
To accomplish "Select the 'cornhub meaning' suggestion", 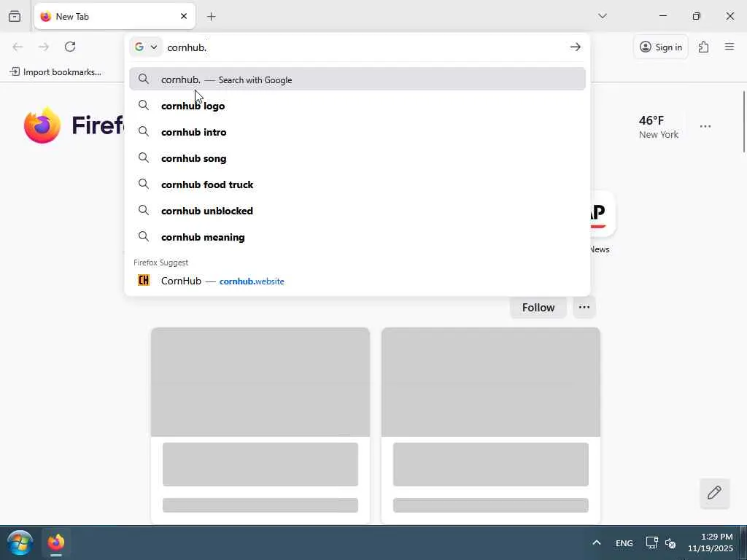I will point(357,237).
